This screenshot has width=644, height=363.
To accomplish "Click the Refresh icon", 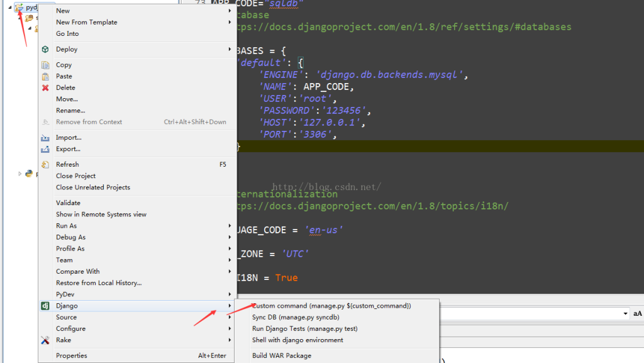I will click(x=45, y=165).
